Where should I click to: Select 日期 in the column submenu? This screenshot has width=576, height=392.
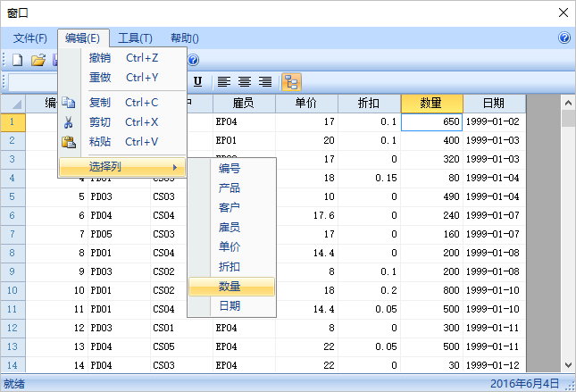pos(230,306)
